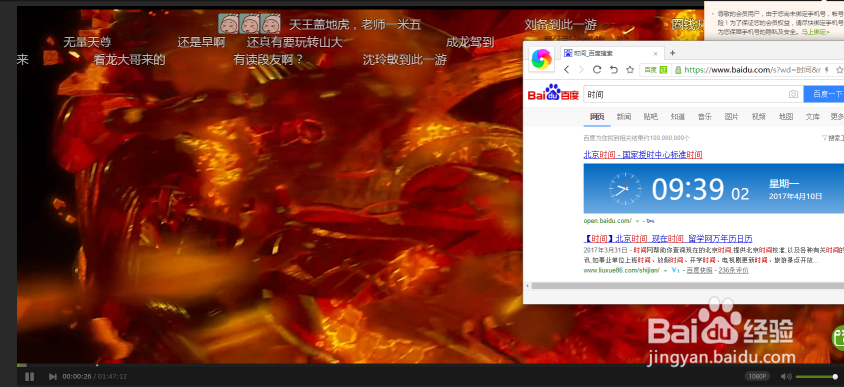Viewport: 844px width, 387px height.
Task: Click the danmaku comment 无量天尊
Action: (x=87, y=42)
